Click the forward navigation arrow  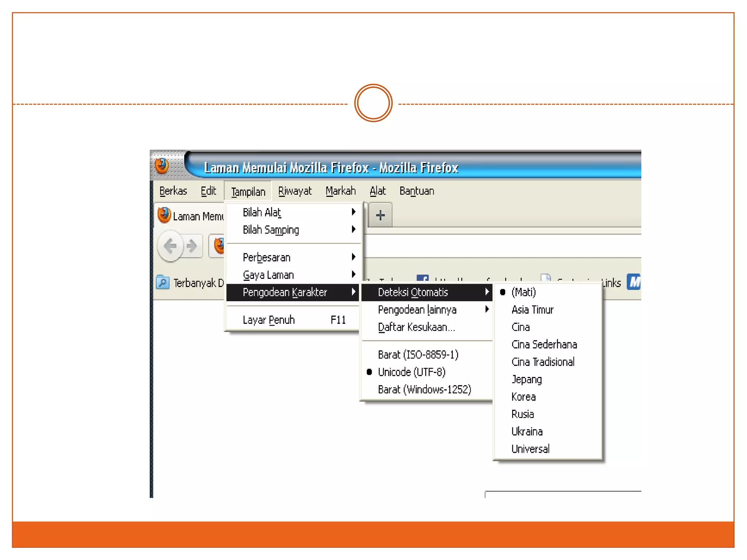pyautogui.click(x=192, y=246)
